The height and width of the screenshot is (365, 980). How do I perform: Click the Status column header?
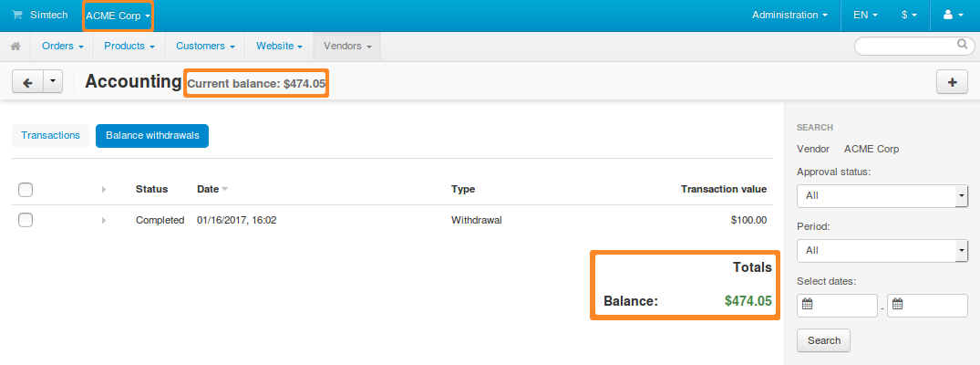pyautogui.click(x=152, y=189)
